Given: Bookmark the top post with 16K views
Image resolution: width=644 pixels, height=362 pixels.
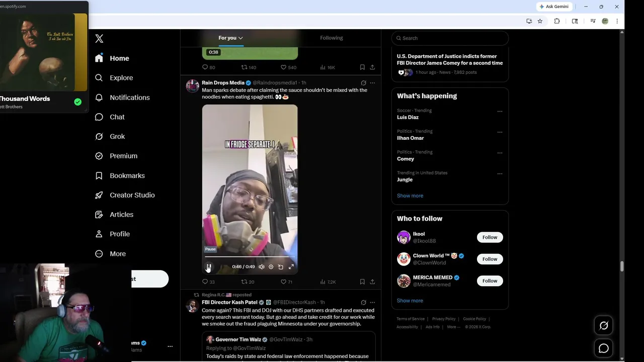Looking at the screenshot, I should 362,67.
